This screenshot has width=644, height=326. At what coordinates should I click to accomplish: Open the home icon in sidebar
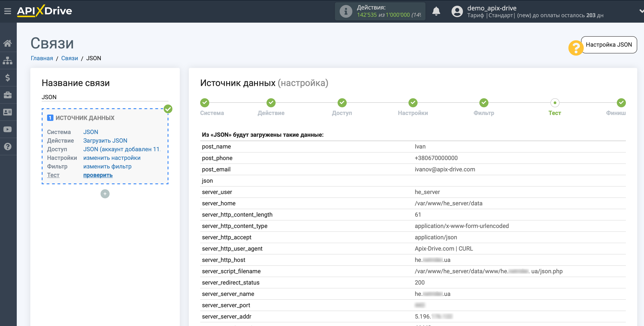coord(8,43)
